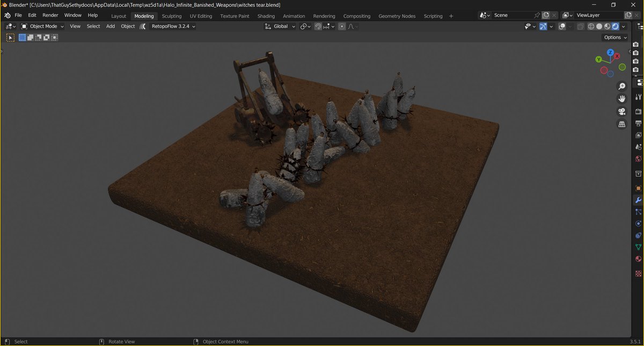The width and height of the screenshot is (644, 346).
Task: Open the viewport Select menu
Action: click(93, 26)
